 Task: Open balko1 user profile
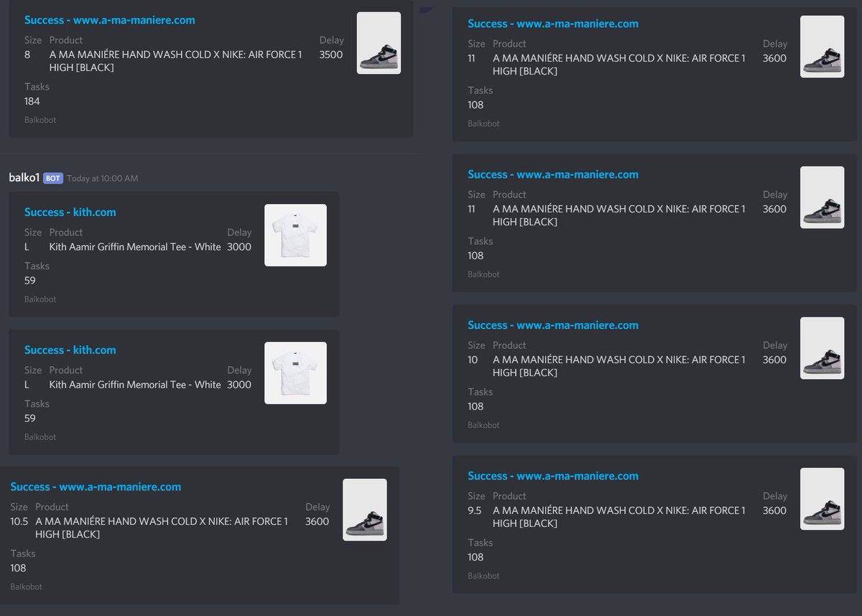pyautogui.click(x=24, y=178)
